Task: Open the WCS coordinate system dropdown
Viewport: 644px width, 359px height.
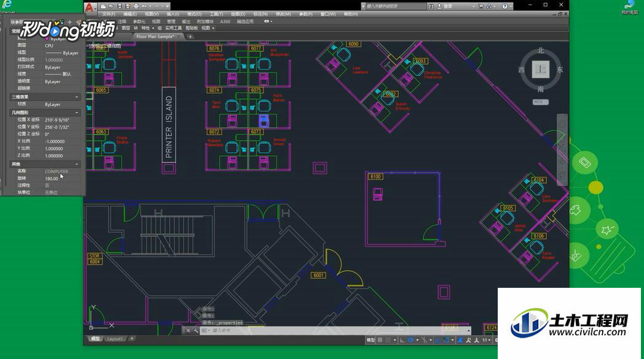Action: coord(541,102)
